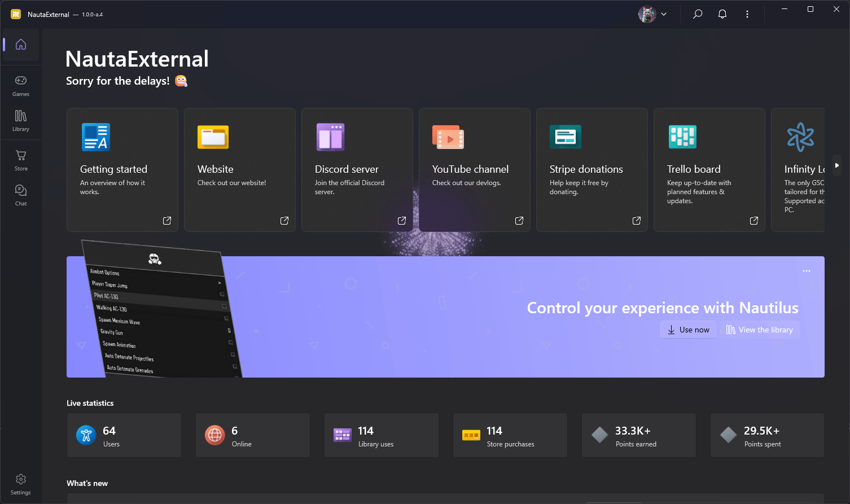Open Settings from the sidebar
850x504 pixels.
(21, 484)
